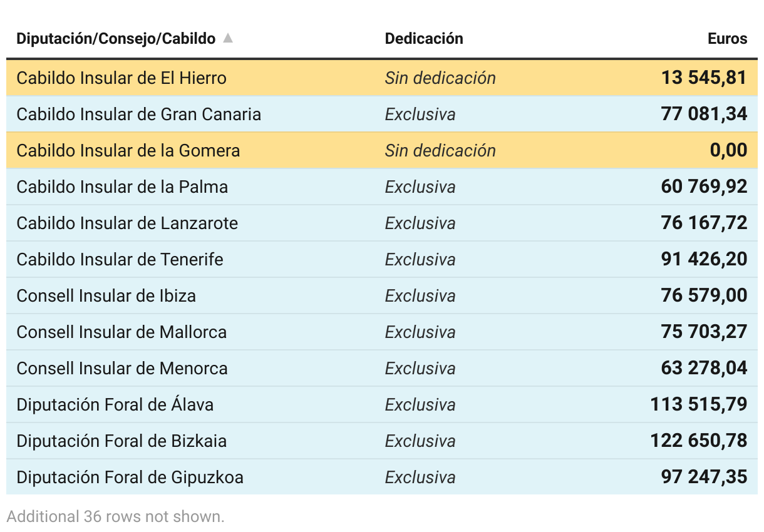764x532 pixels.
Task: Click the 122 650,78 euros value
Action: coord(699,441)
